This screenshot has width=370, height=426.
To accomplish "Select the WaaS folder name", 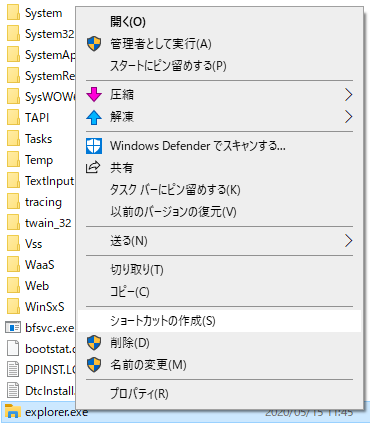I will [x=39, y=265].
